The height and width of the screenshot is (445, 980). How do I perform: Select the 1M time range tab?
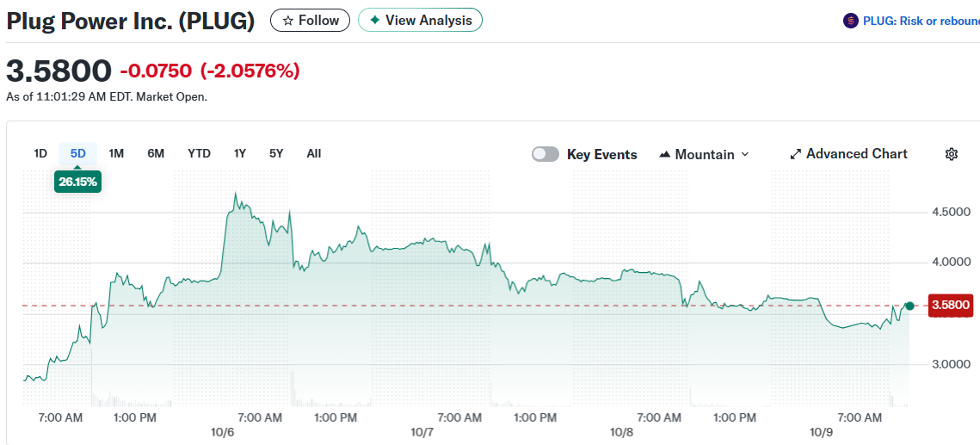pos(116,153)
